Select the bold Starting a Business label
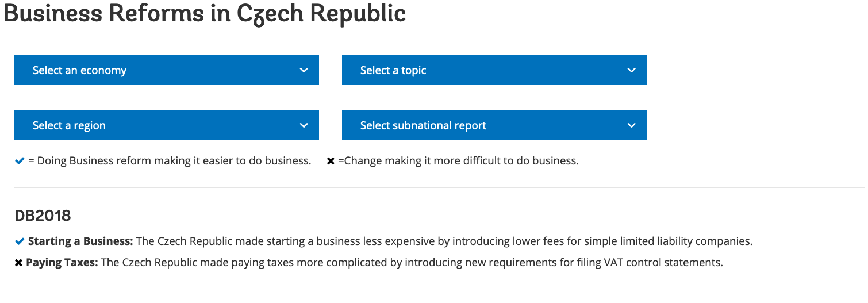 coord(80,241)
